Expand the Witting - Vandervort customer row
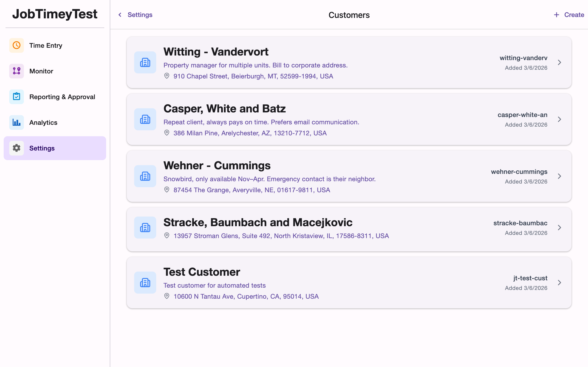The height and width of the screenshot is (367, 588). click(560, 62)
